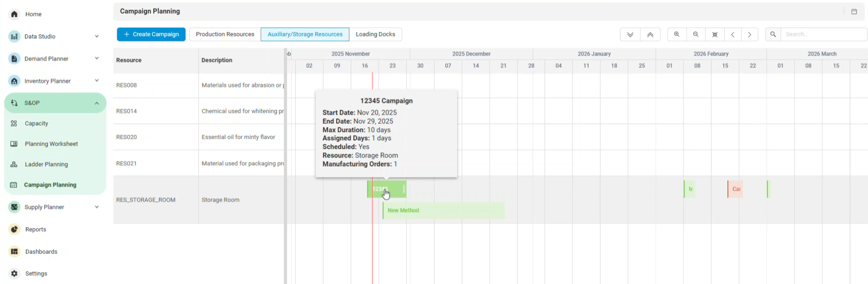Click the Planning Worksheet icon
The width and height of the screenshot is (868, 284).
(14, 144)
